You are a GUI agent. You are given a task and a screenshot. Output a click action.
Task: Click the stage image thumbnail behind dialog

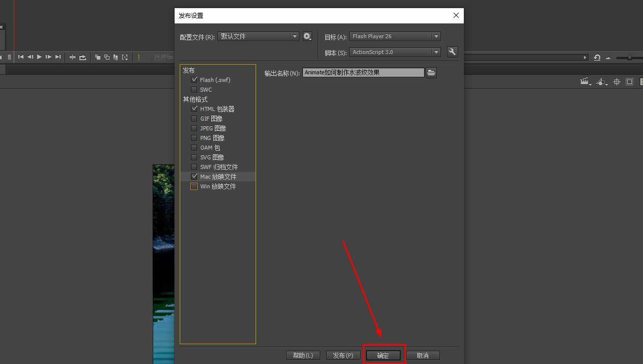click(163, 264)
